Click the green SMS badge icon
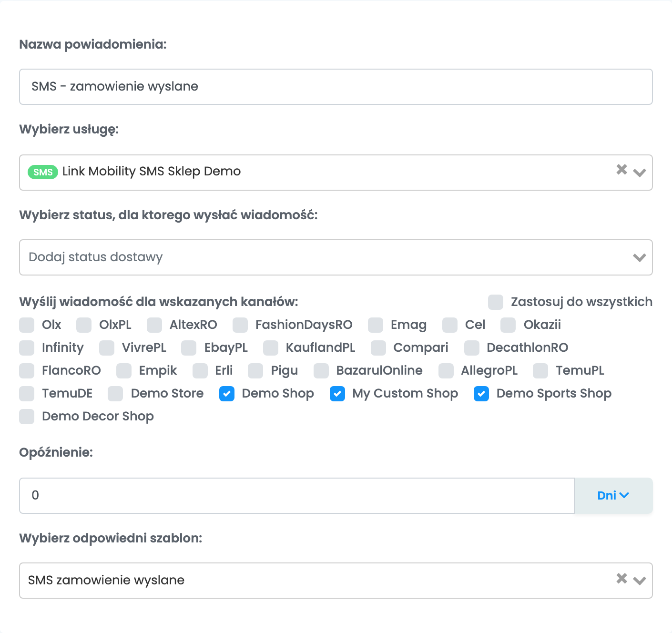672x633 pixels. tap(43, 172)
